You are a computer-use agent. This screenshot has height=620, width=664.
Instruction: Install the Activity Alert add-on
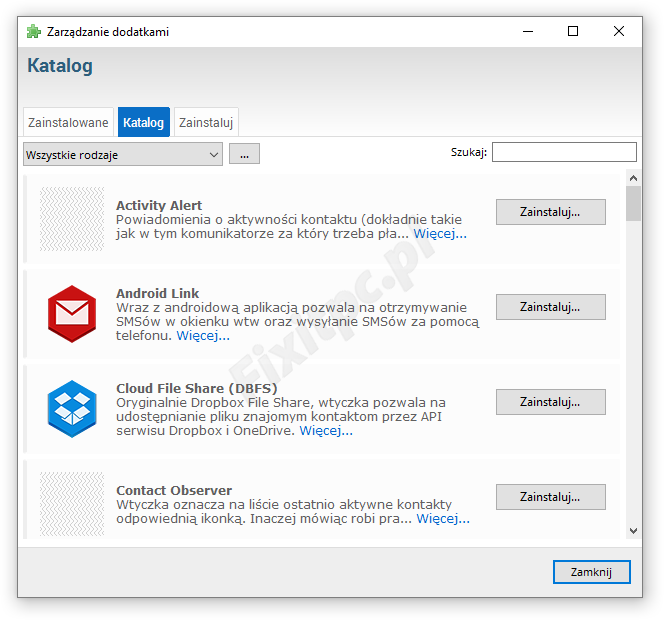tap(551, 212)
